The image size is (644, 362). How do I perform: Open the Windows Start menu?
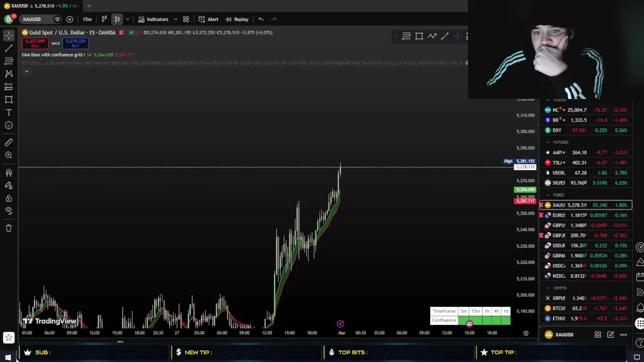point(8,357)
